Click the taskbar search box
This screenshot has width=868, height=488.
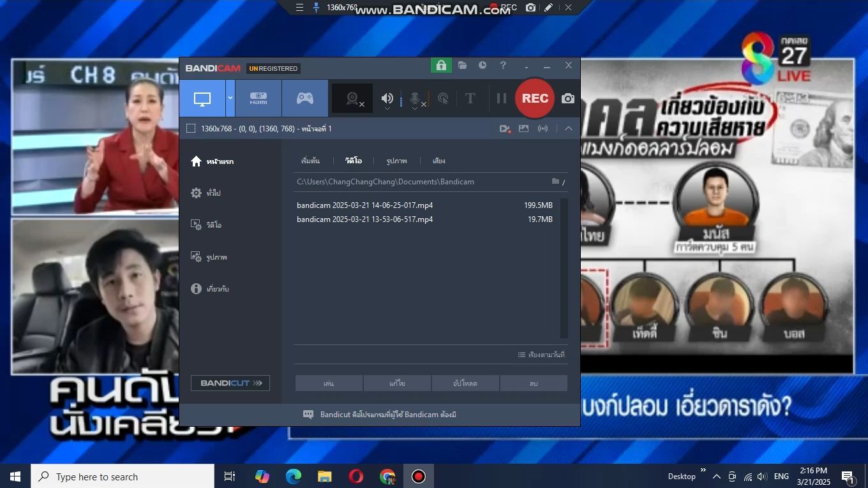tap(123, 477)
